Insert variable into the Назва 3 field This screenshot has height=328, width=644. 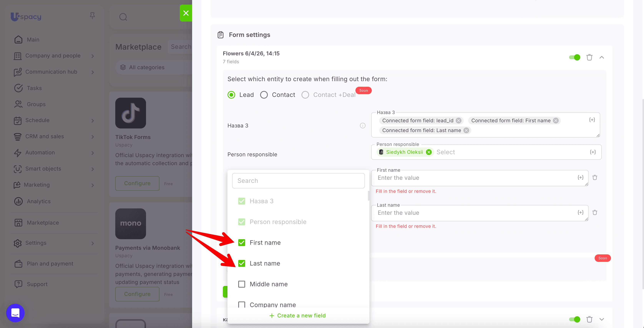(x=592, y=120)
